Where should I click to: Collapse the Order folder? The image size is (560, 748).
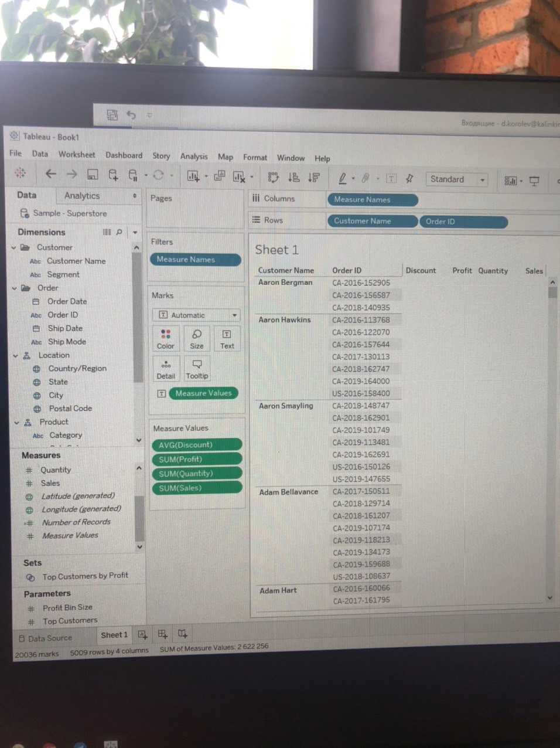tap(15, 288)
